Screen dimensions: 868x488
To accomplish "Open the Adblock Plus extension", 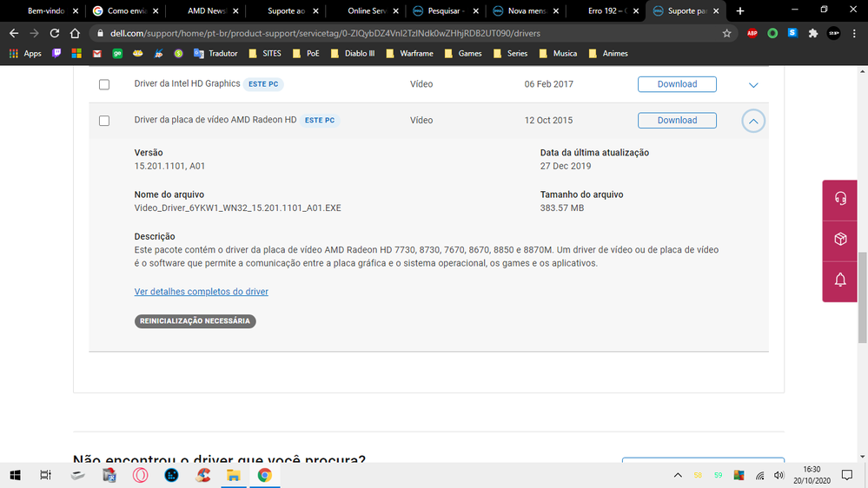I will click(752, 33).
